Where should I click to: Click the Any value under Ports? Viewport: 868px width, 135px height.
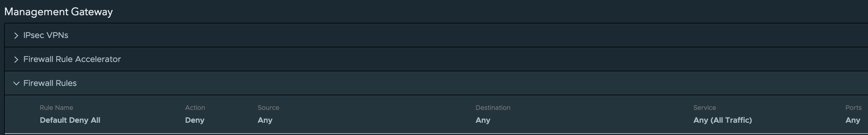point(852,120)
